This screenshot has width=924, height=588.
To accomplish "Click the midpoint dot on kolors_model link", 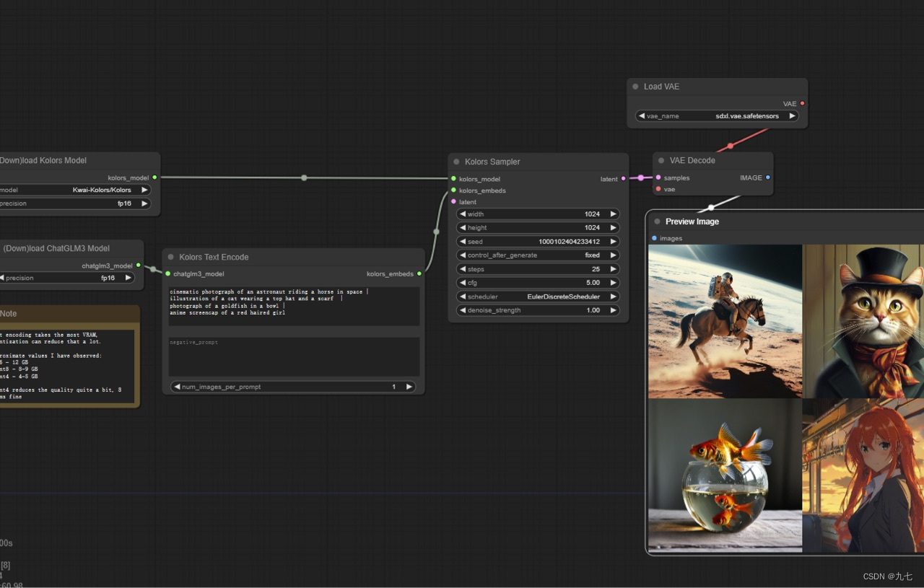I will [304, 177].
